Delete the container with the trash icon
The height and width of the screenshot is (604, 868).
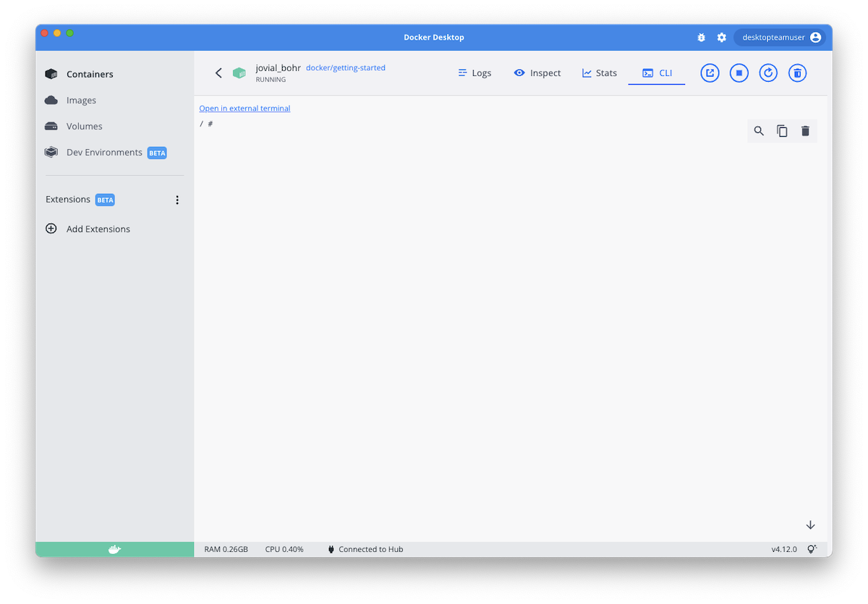(796, 72)
